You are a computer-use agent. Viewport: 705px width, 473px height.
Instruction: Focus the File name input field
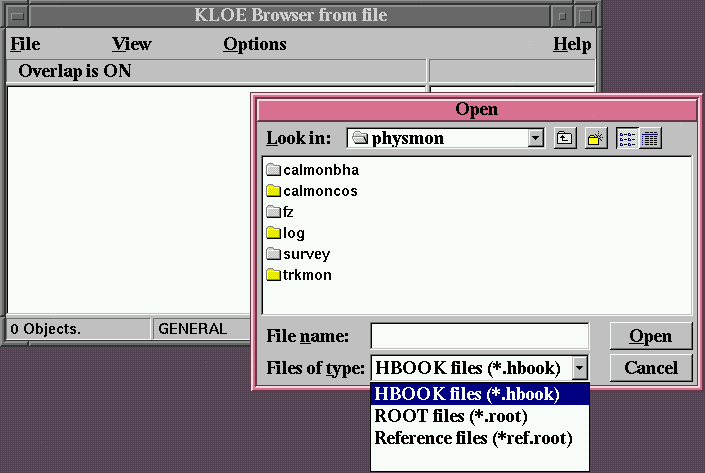click(x=480, y=336)
